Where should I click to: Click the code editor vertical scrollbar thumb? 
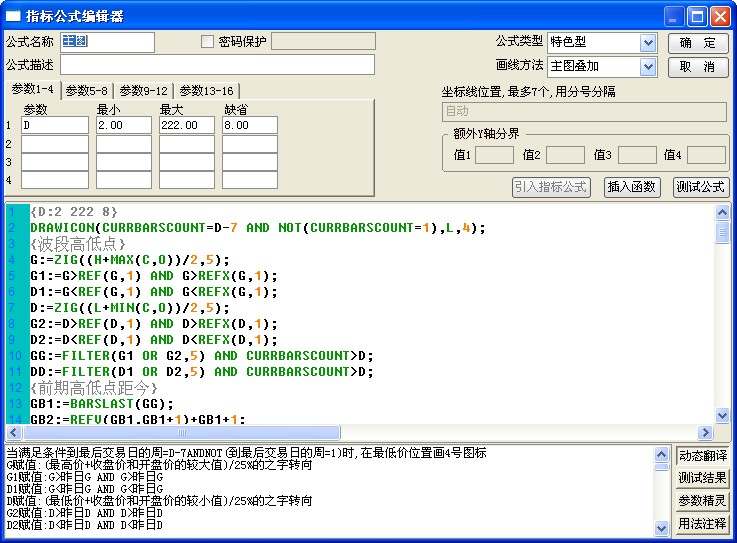(722, 233)
